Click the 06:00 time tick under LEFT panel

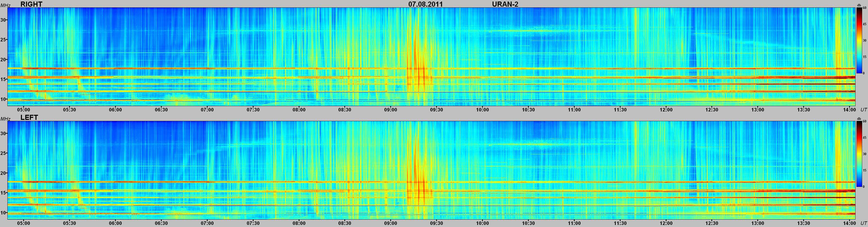pyautogui.click(x=115, y=223)
